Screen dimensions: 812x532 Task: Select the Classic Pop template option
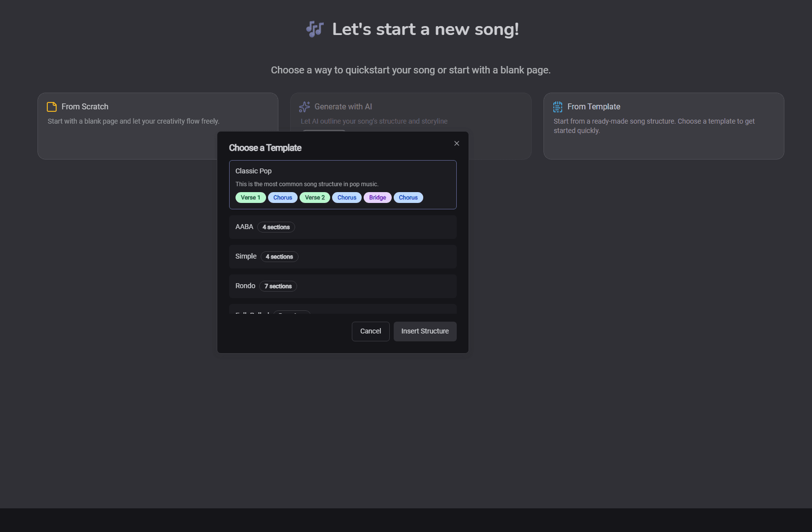342,185
